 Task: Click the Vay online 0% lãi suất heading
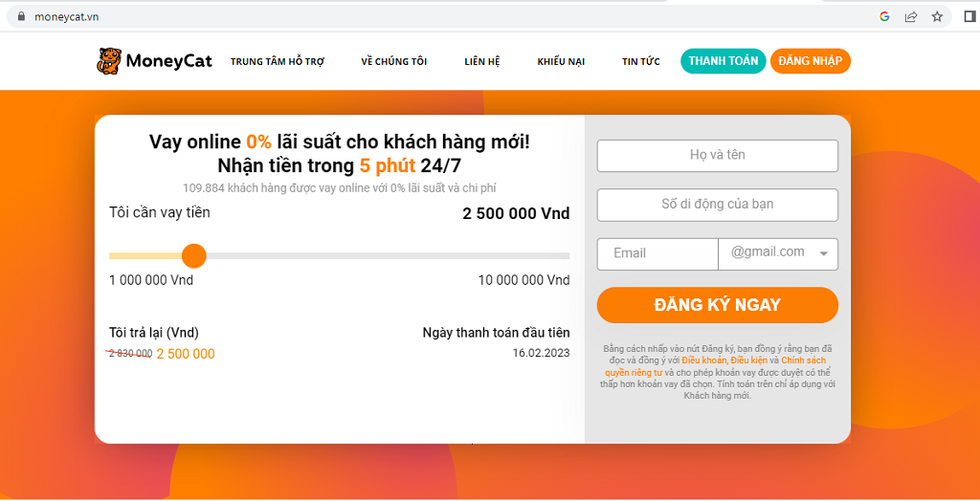pyautogui.click(x=340, y=142)
